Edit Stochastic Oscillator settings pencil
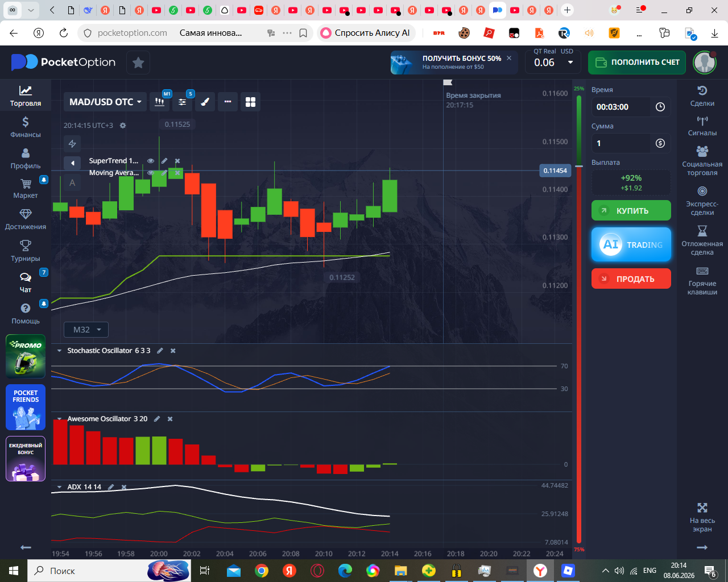 160,351
